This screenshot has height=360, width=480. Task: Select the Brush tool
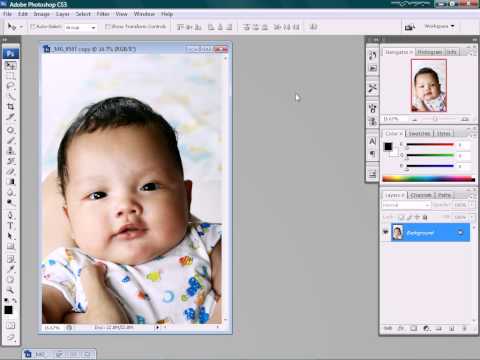click(x=11, y=141)
